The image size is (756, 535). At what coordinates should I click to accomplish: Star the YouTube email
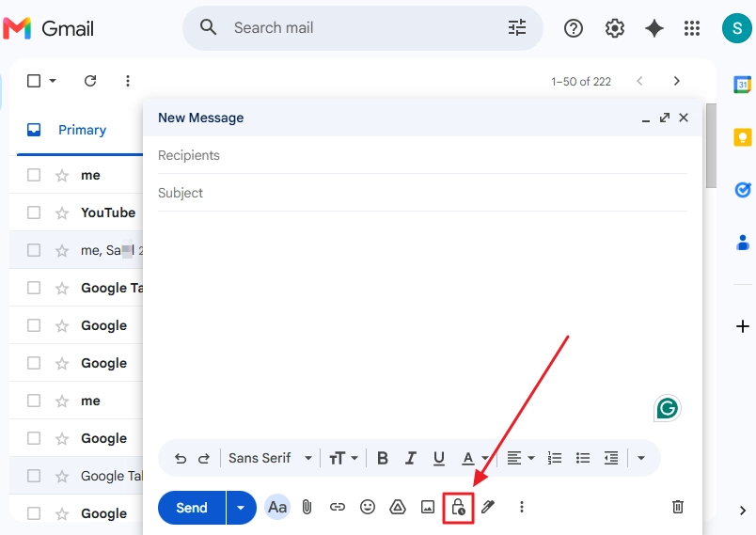(62, 212)
